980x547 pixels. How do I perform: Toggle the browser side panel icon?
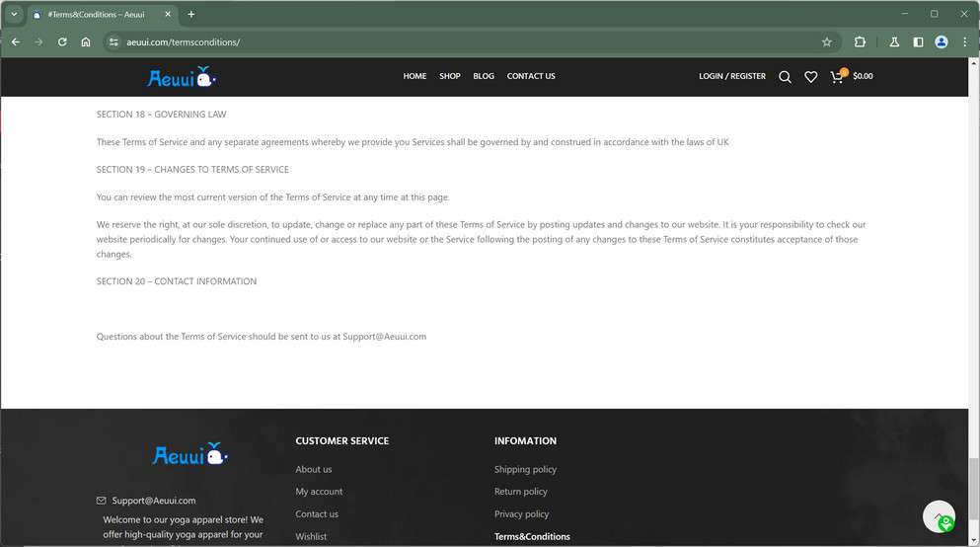(x=918, y=41)
